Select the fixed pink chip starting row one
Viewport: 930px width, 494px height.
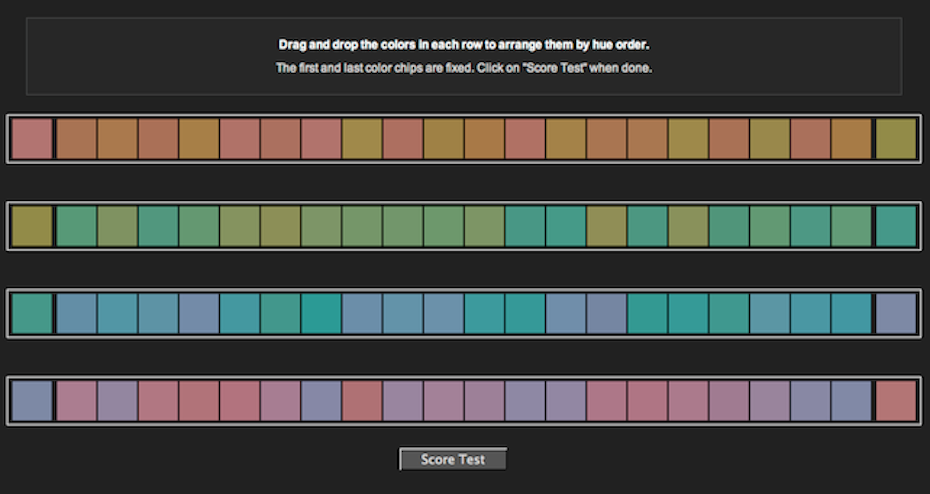(32, 139)
